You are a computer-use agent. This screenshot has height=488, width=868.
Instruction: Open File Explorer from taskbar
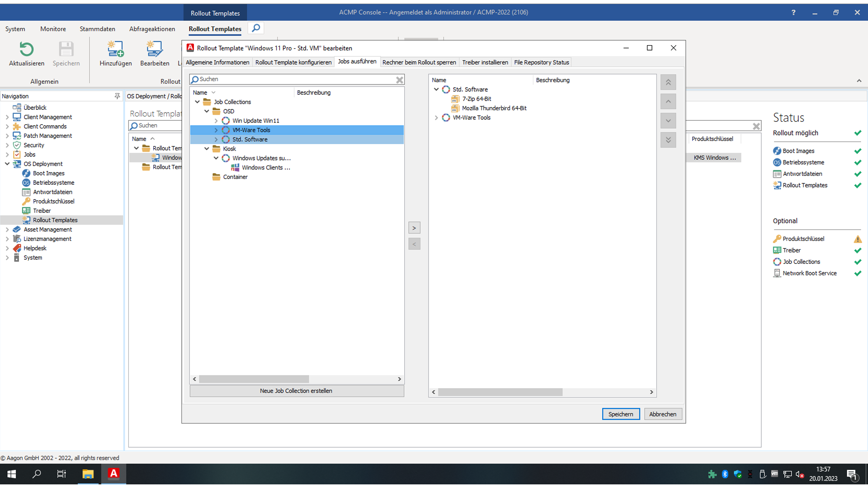[88, 474]
